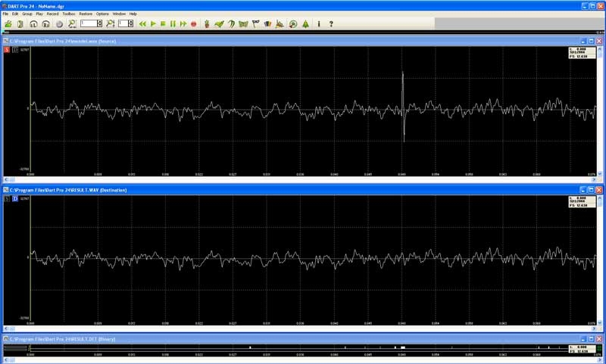Open the Restore menu
The height and width of the screenshot is (364, 606).
[86, 14]
